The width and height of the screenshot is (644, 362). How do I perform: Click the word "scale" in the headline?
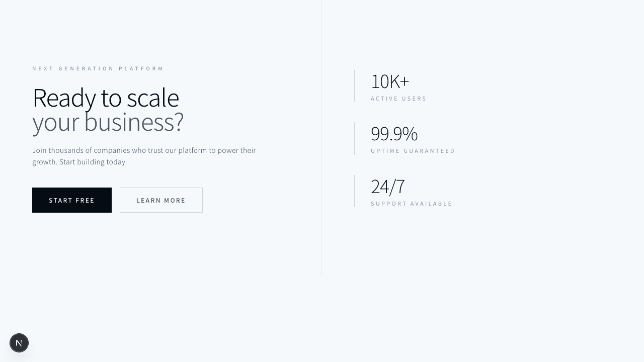click(x=153, y=98)
